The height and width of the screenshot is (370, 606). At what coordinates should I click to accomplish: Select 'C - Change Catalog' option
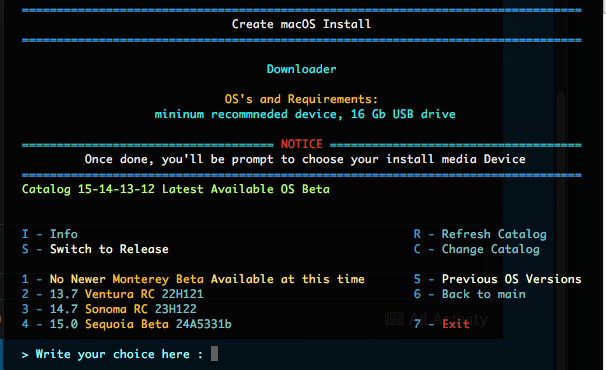click(x=477, y=249)
